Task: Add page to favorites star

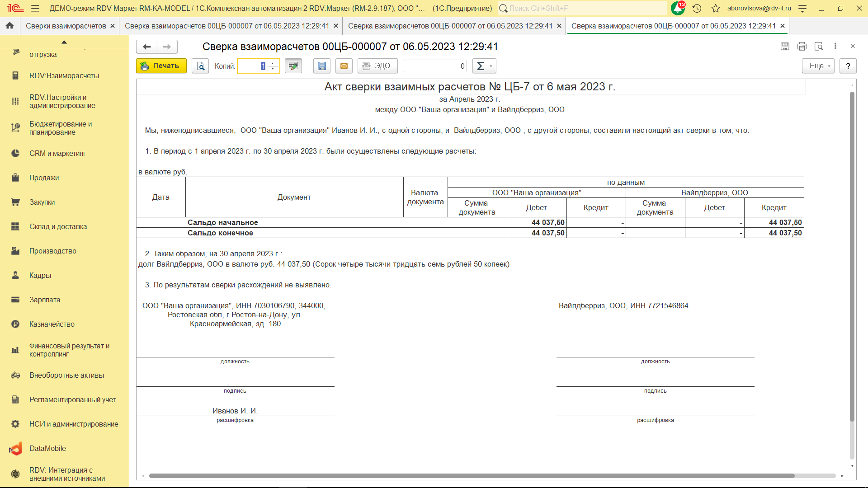Action: (716, 8)
